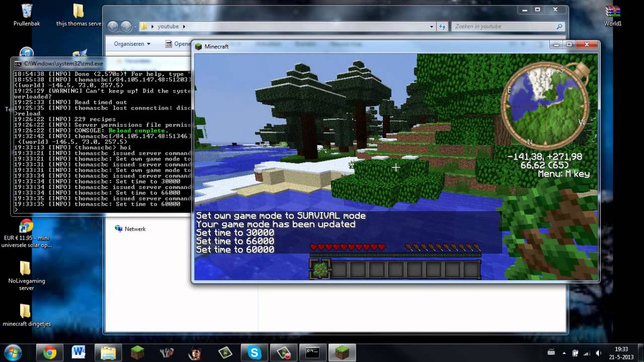Image resolution: width=644 pixels, height=362 pixels.
Task: Open the Prullenbak recycle bin icon
Action: coord(27,15)
